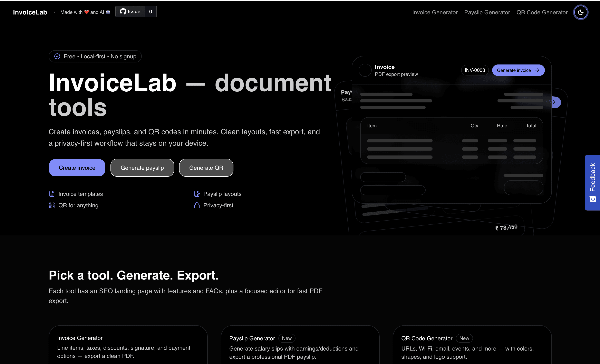Image resolution: width=600 pixels, height=364 pixels.
Task: Click the Generate payslip button
Action: coord(142,168)
